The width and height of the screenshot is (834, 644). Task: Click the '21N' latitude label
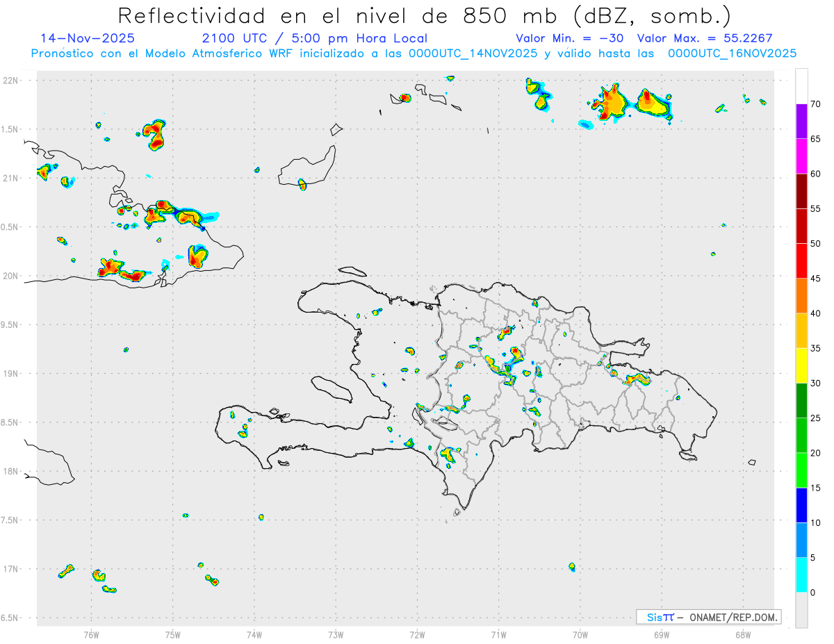pos(12,178)
